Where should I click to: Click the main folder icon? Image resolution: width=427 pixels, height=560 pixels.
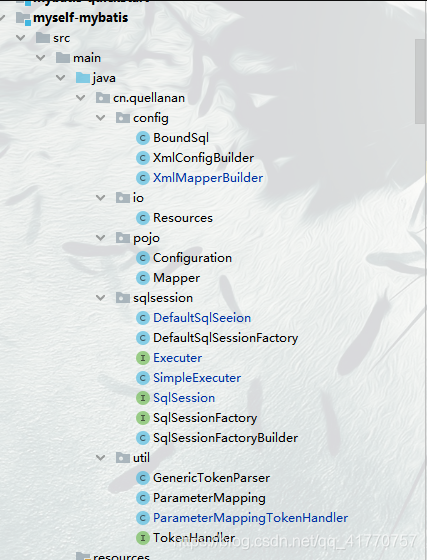click(63, 58)
